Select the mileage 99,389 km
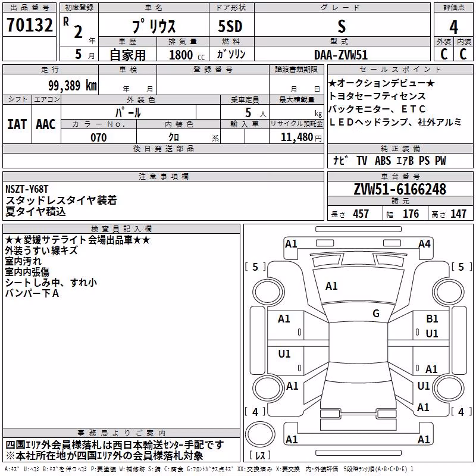Screen dimensions: 476x476 (73, 86)
